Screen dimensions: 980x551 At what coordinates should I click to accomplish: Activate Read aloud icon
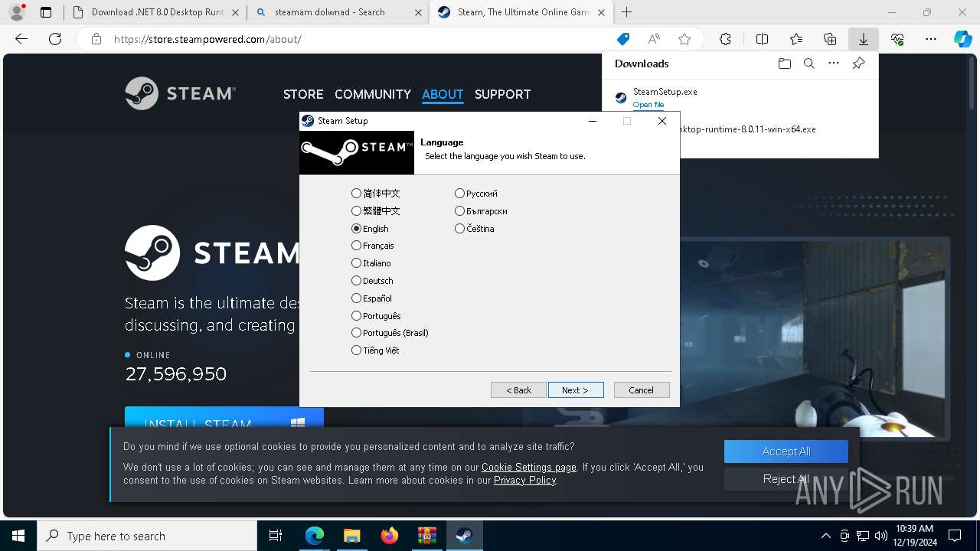654,39
